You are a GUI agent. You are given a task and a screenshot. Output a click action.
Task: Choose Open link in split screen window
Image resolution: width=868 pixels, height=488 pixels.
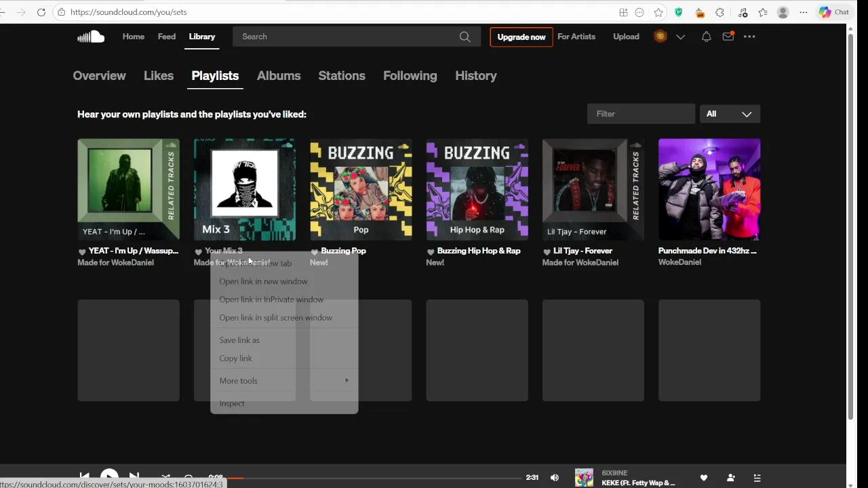(284, 318)
